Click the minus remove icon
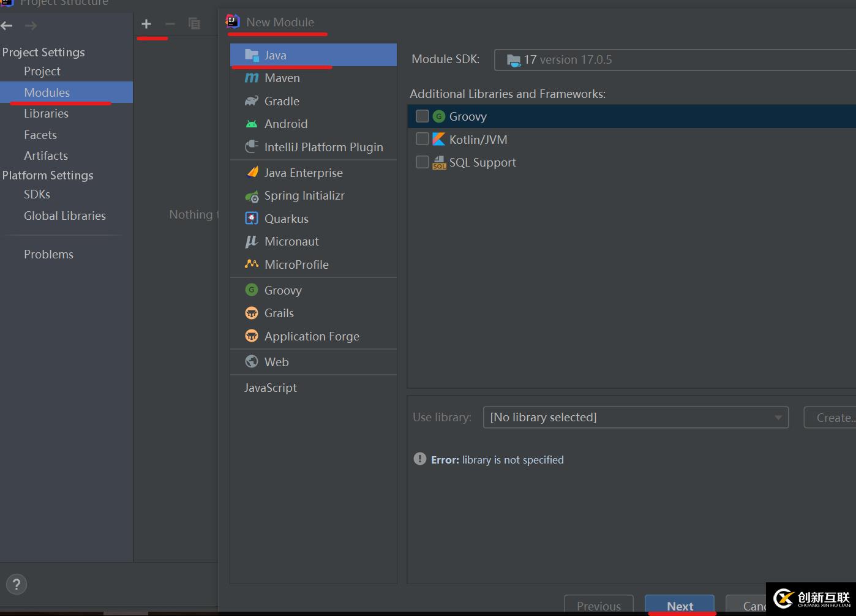 click(170, 24)
